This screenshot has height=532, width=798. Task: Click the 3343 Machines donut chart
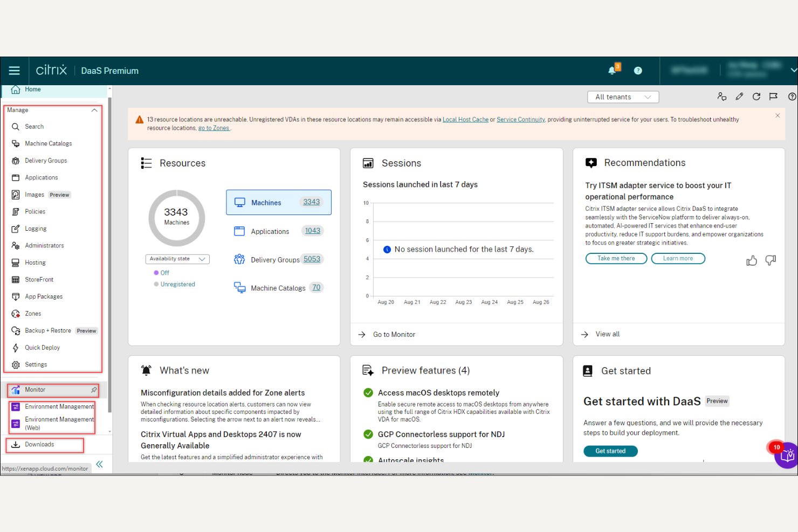pyautogui.click(x=177, y=218)
